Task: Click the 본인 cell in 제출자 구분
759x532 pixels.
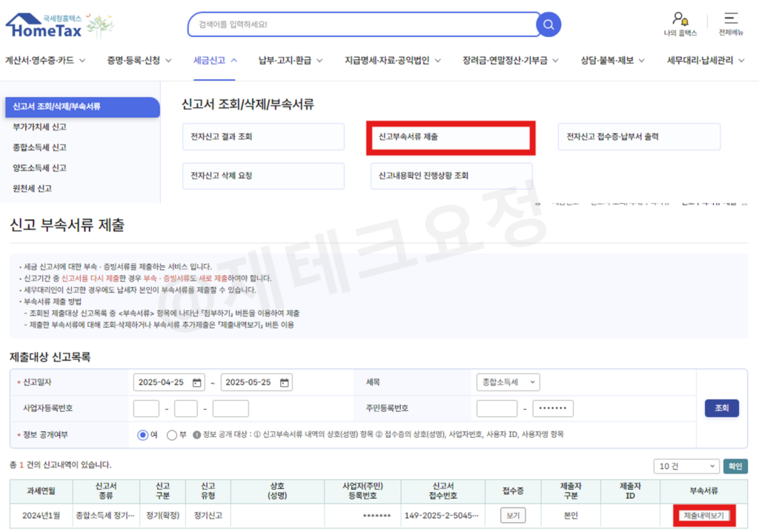Action: tap(571, 516)
